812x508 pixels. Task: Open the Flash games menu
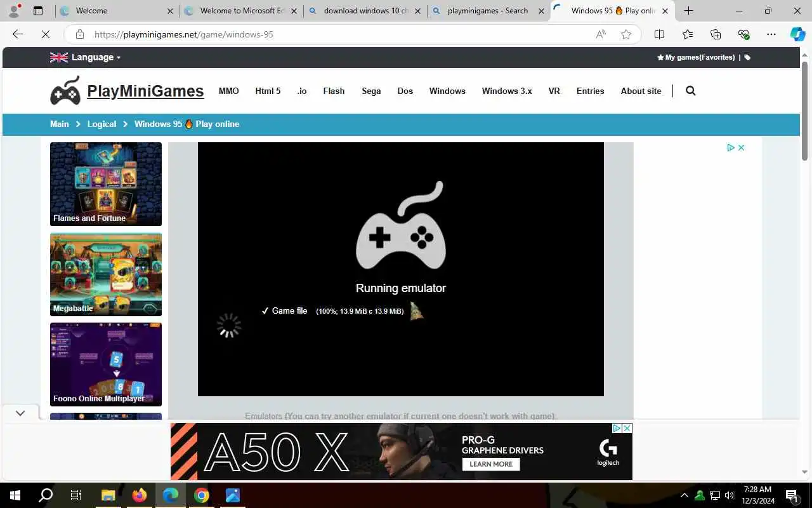[334, 91]
